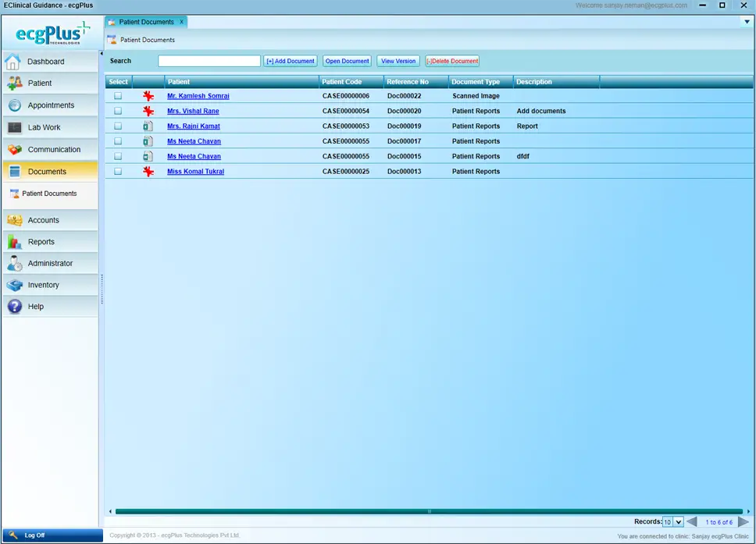The height and width of the screenshot is (544, 756).
Task: Check the select box for Miss Komal Tukral
Action: pos(118,171)
